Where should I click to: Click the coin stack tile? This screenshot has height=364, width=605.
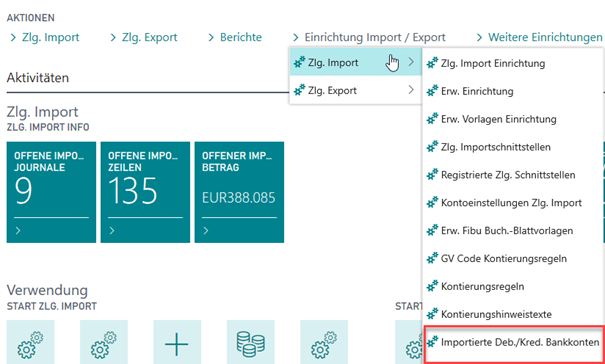[251, 342]
